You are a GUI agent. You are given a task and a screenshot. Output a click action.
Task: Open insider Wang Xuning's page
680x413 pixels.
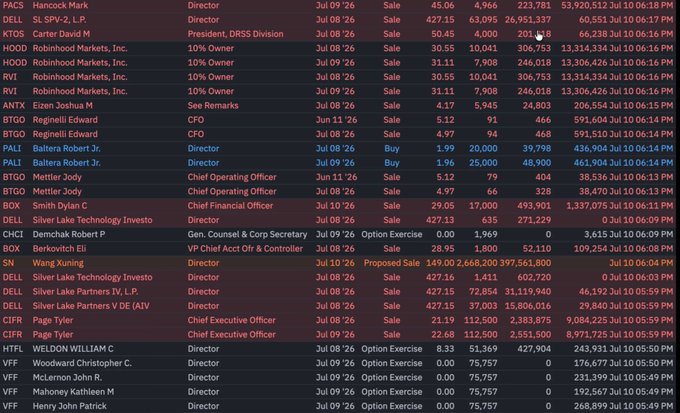coord(58,263)
